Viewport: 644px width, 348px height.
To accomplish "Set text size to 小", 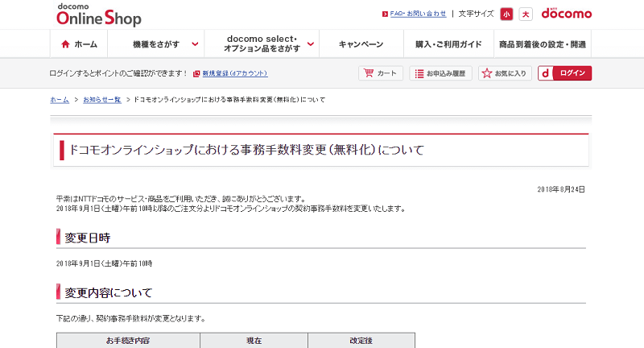I will (x=506, y=14).
